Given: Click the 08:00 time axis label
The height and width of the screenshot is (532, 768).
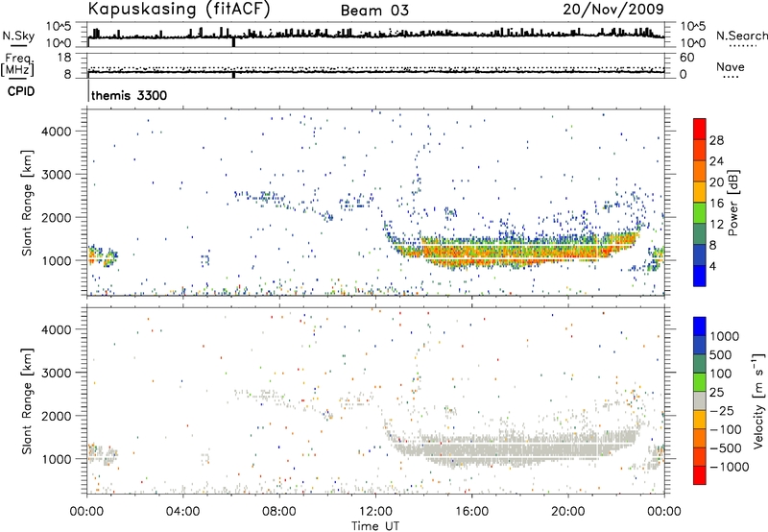Looking at the screenshot, I should coord(279,512).
